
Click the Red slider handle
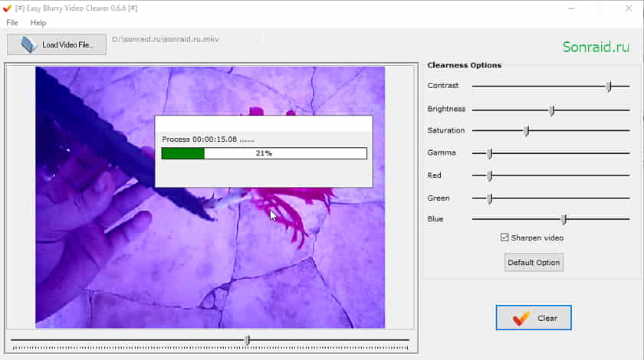tap(490, 175)
